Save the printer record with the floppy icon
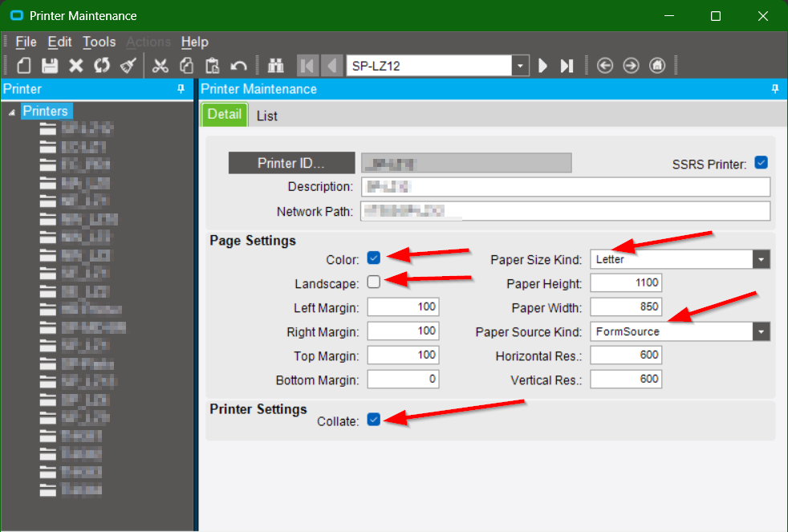Image resolution: width=788 pixels, height=532 pixels. (x=50, y=66)
